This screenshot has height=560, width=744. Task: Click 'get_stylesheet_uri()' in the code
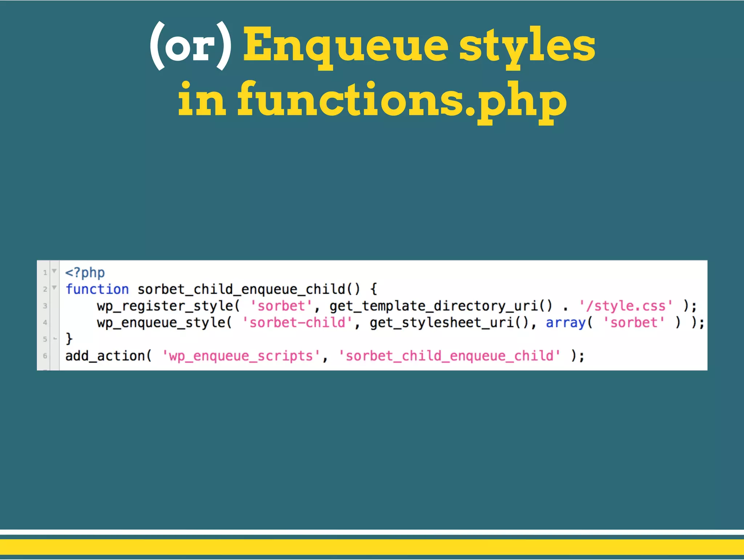[449, 323]
